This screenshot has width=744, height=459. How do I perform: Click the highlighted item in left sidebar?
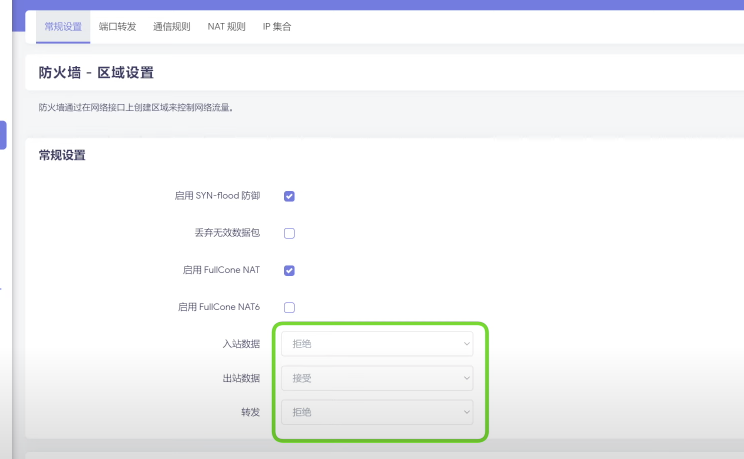pos(3,135)
